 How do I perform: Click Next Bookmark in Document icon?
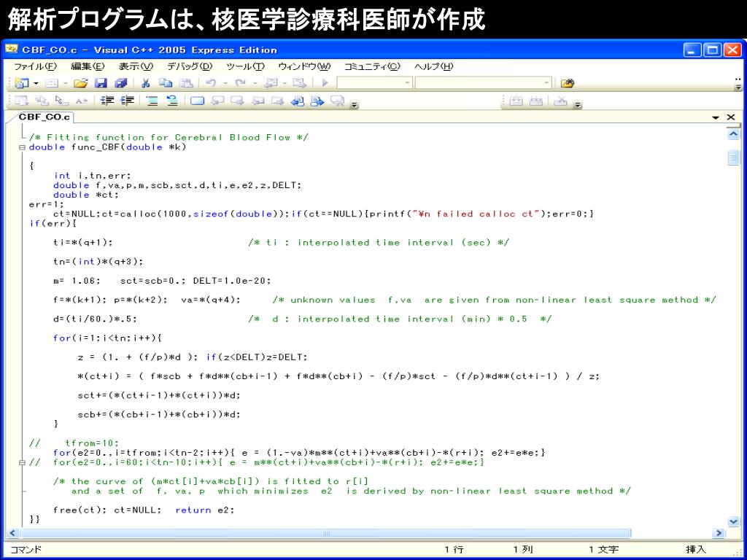(x=317, y=101)
